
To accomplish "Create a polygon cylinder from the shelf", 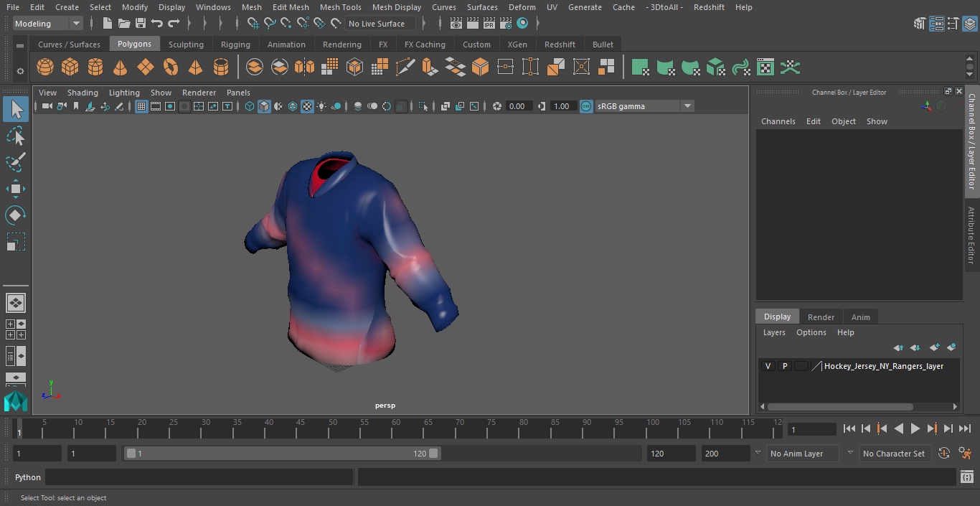I will [95, 67].
